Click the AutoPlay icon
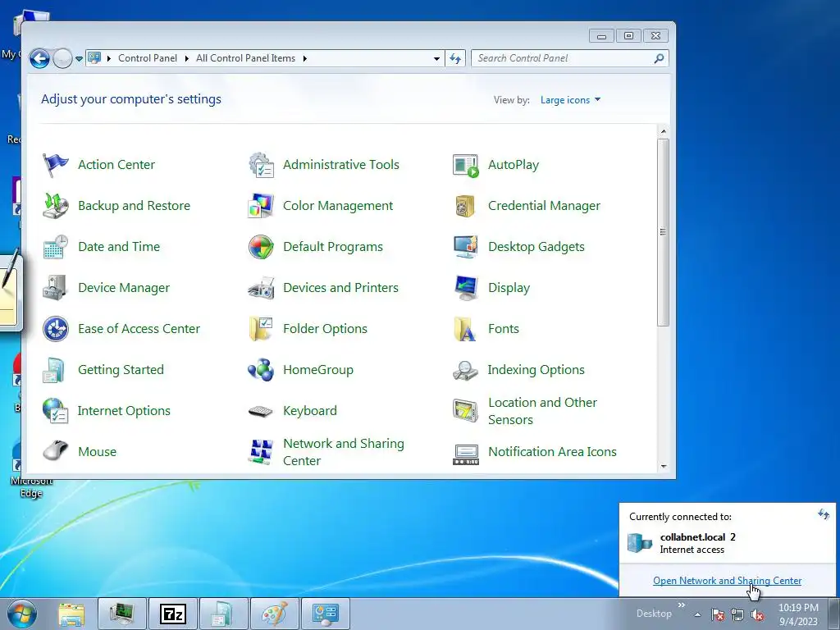 click(x=466, y=165)
